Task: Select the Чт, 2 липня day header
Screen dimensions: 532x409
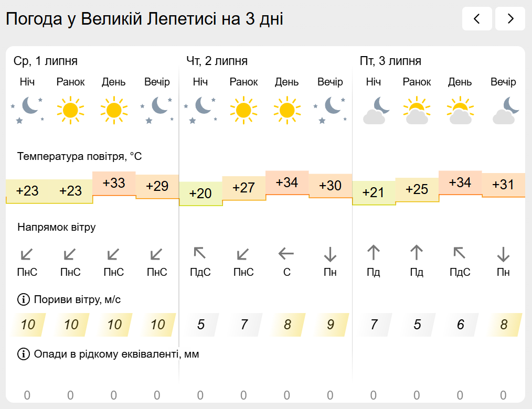Action: tap(217, 61)
